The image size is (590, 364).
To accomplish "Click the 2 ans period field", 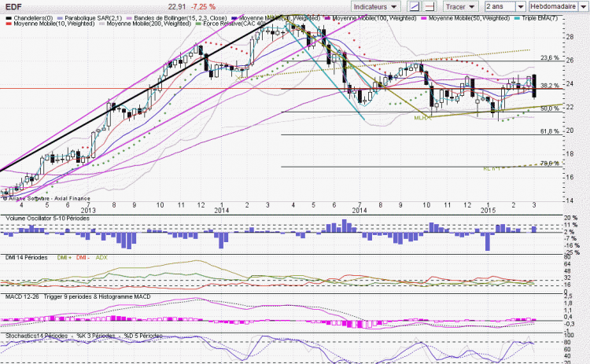I will [x=500, y=7].
